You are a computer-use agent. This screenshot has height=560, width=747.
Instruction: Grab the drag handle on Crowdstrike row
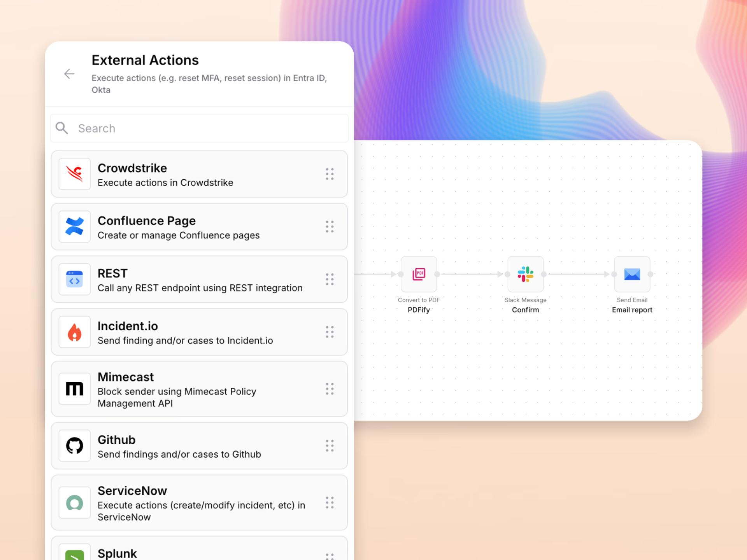[330, 174]
